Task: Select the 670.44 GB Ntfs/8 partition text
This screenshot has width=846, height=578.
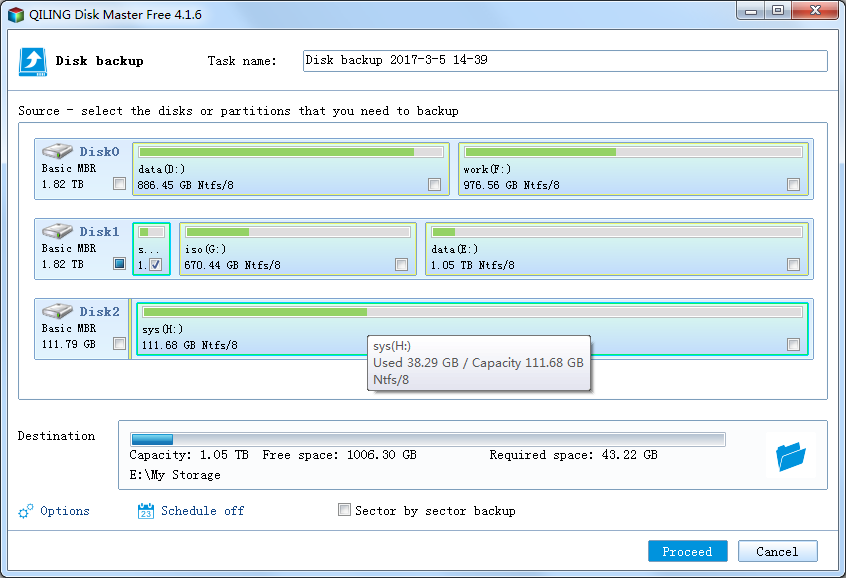Action: 232,265
